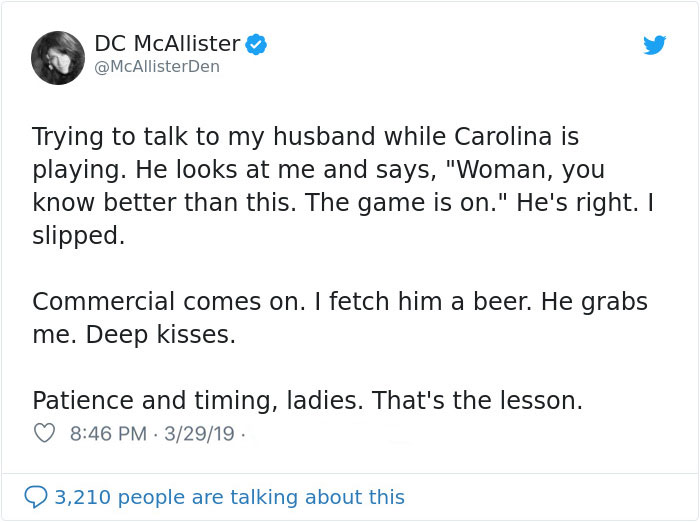Open the DC McAllister display name
700x522 pixels.
(x=167, y=44)
